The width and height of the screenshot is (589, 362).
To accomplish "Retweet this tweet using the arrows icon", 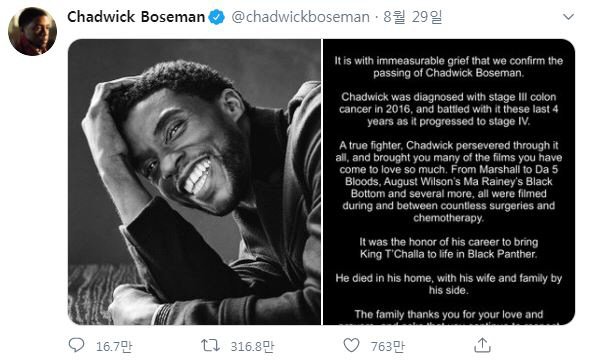I will tap(210, 345).
